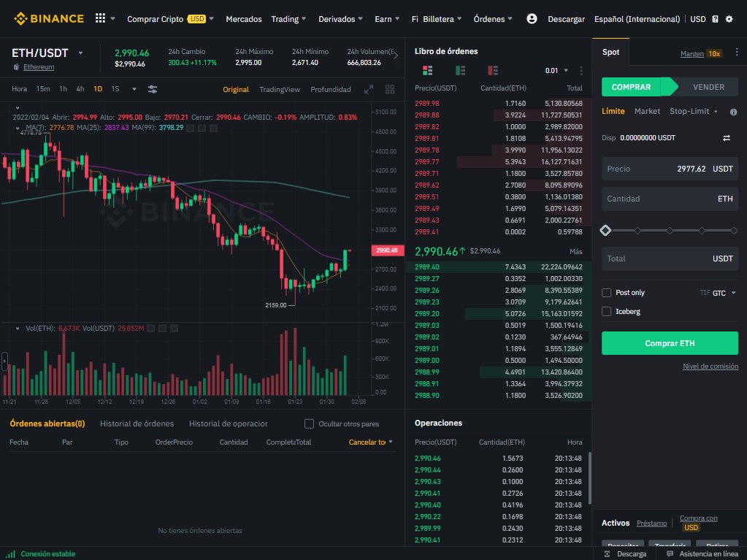The width and height of the screenshot is (747, 560).
Task: Click the Comprar ETH button
Action: 669,342
